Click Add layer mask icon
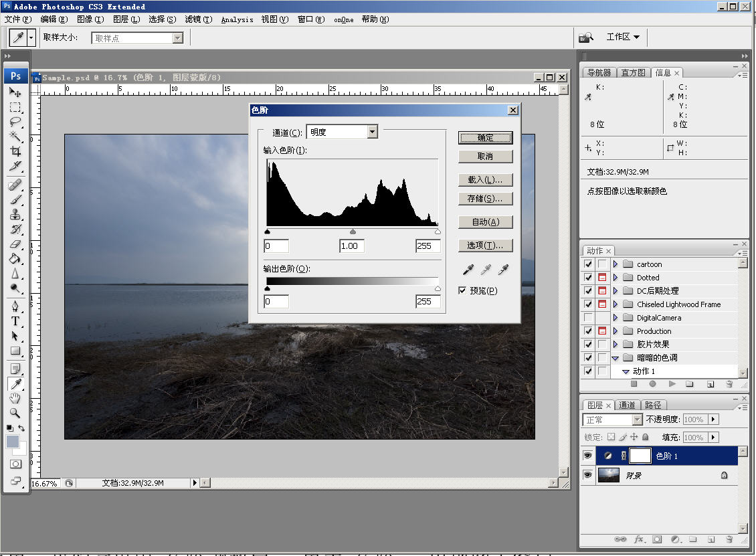This screenshot has width=756, height=556. 657,539
